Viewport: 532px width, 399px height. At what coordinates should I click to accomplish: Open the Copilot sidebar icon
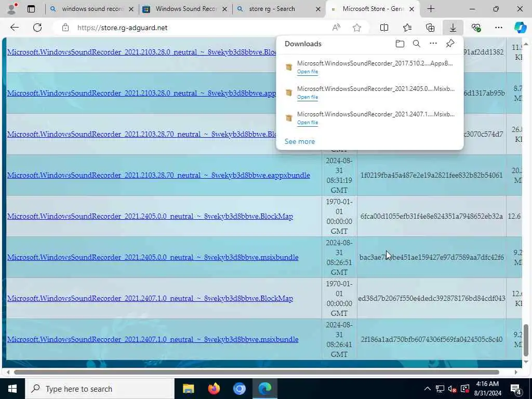click(x=520, y=28)
